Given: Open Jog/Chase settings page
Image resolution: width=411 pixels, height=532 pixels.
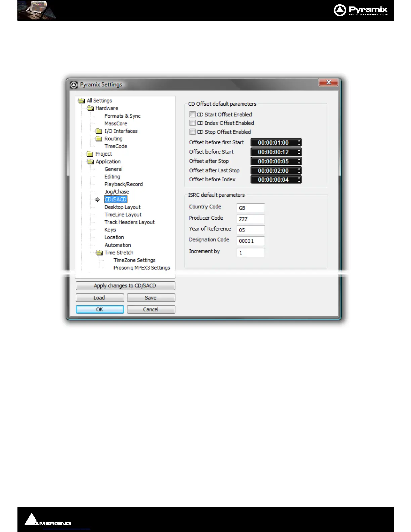Looking at the screenshot, I should [x=117, y=192].
